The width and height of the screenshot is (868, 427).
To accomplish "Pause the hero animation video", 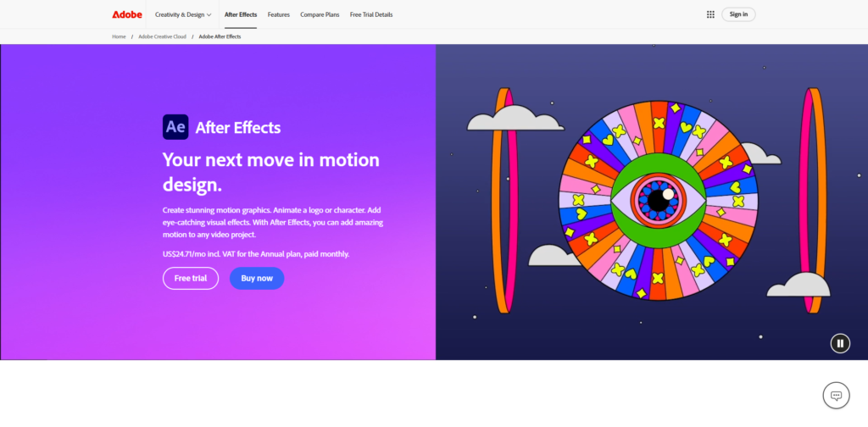I will [840, 343].
